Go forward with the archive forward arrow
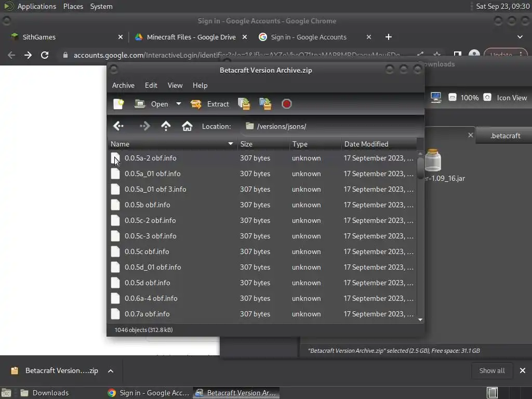The height and width of the screenshot is (399, 532). click(145, 126)
